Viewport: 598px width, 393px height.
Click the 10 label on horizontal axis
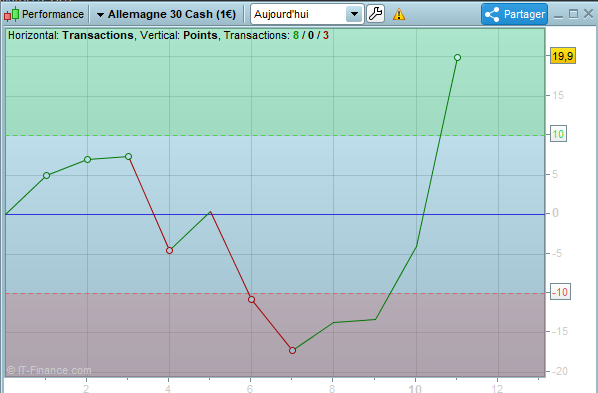(415, 388)
